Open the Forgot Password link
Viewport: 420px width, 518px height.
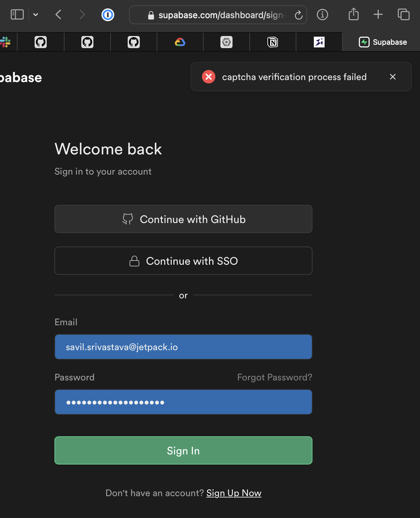pos(274,377)
